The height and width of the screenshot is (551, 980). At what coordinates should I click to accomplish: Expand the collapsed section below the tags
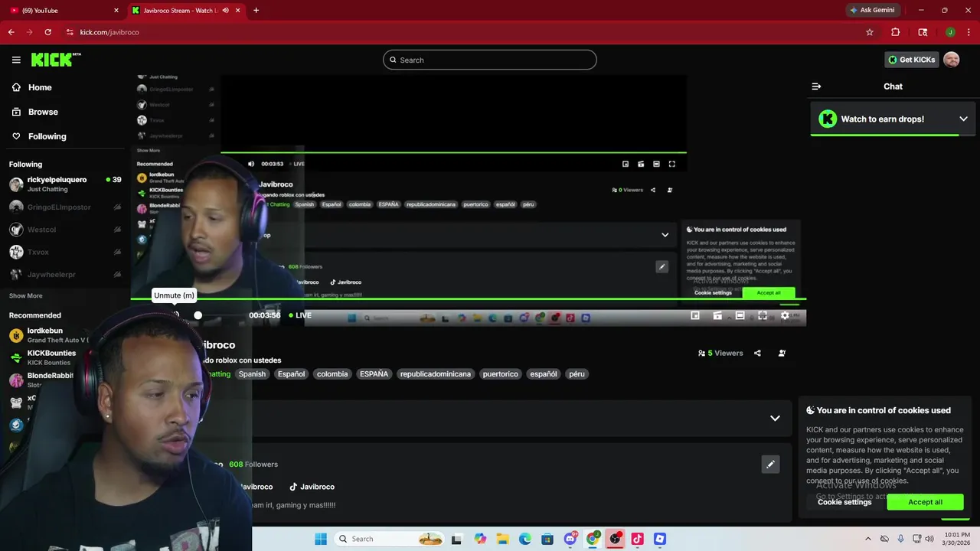(x=775, y=418)
